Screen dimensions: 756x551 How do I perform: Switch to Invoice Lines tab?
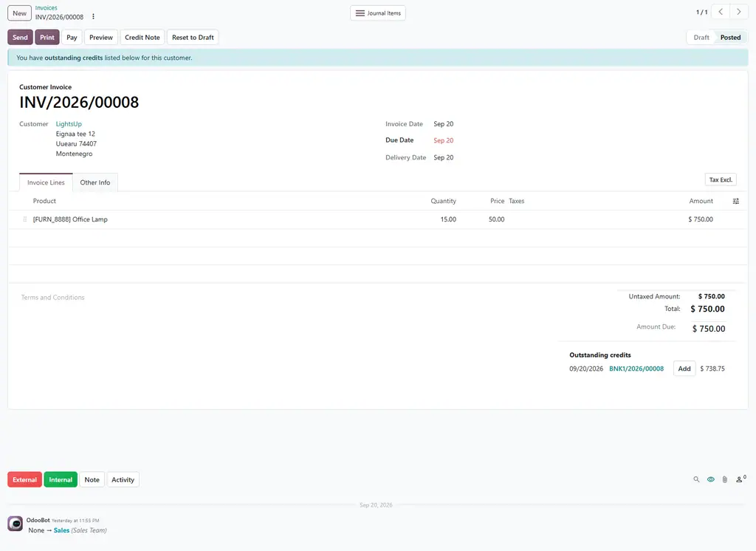point(46,182)
